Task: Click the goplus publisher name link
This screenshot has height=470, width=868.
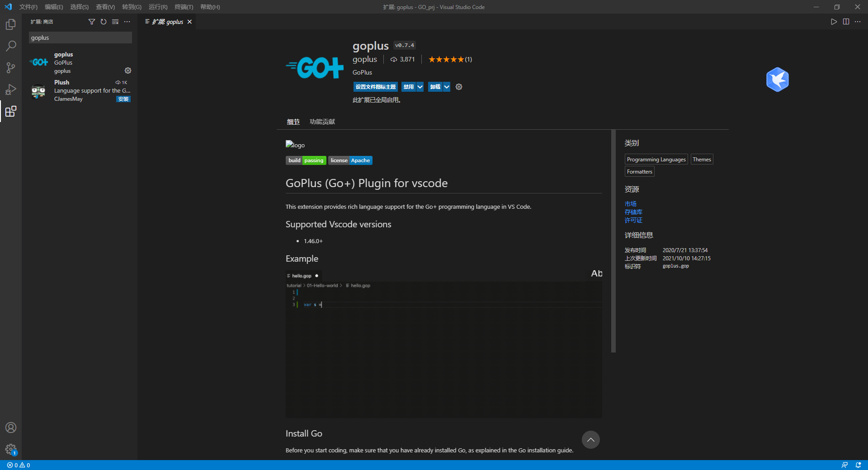Action: point(365,59)
